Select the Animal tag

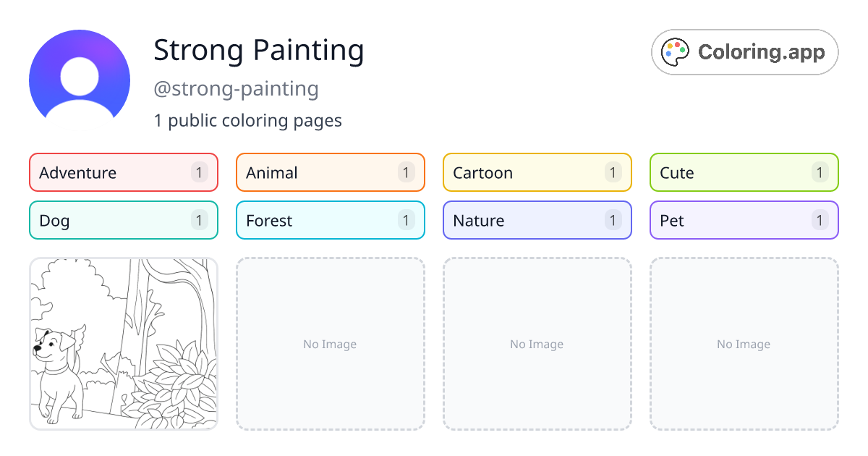point(330,172)
